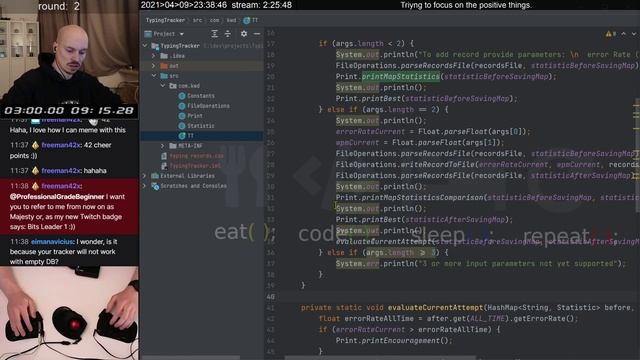The image size is (640, 360).
Task: Click the warnings indicator icon in editor
Action: (610, 34)
